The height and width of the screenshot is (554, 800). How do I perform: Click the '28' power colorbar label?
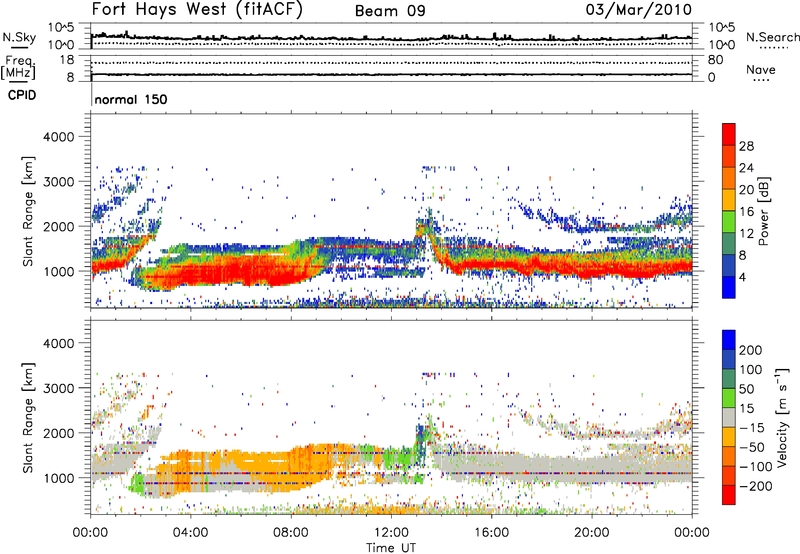point(746,146)
